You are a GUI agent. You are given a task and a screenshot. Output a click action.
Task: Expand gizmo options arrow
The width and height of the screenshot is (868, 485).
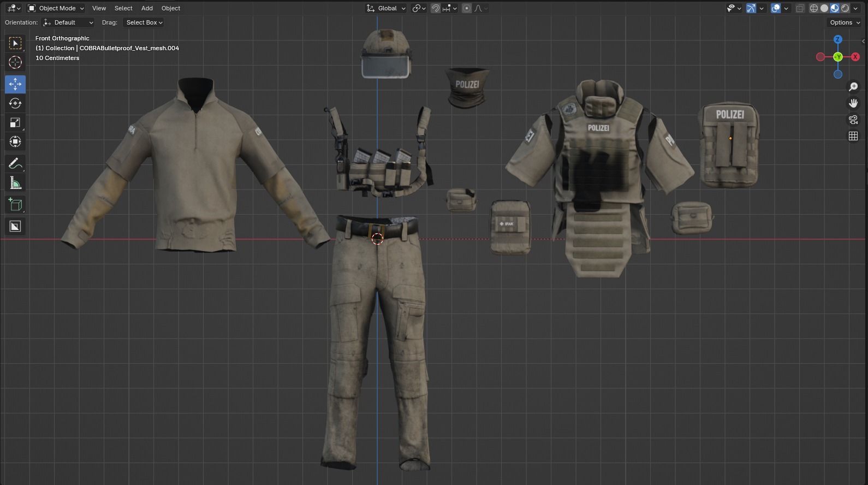(762, 8)
